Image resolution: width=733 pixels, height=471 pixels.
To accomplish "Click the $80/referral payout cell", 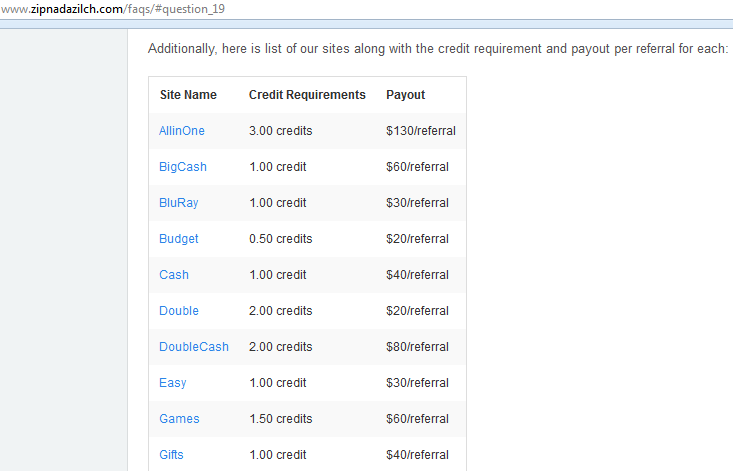I will point(417,347).
